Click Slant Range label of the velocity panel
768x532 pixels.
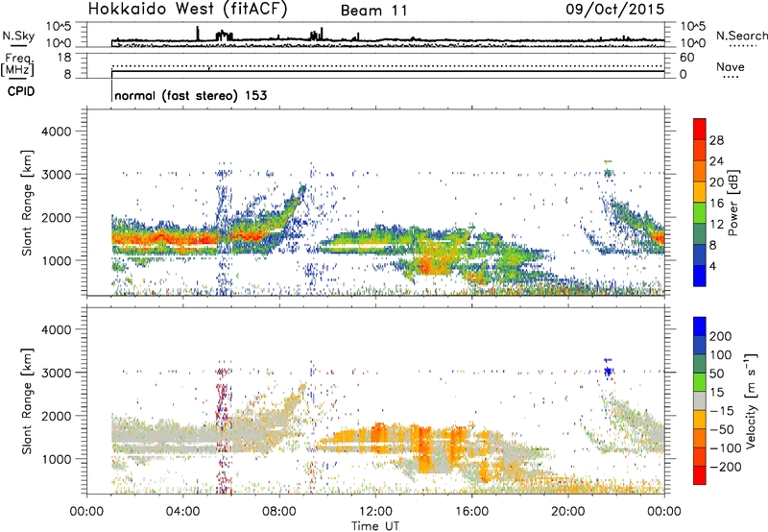27,401
